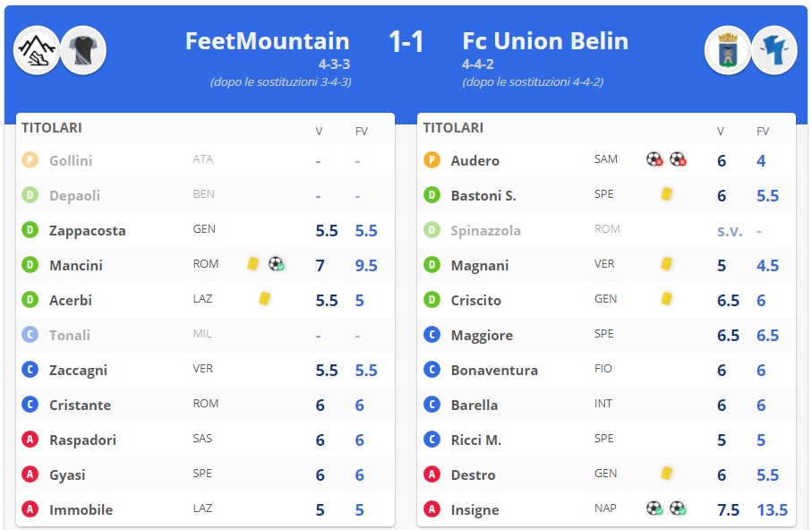Click the Fc Union Belin blue jersey icon
The width and height of the screenshot is (812, 530).
(774, 50)
